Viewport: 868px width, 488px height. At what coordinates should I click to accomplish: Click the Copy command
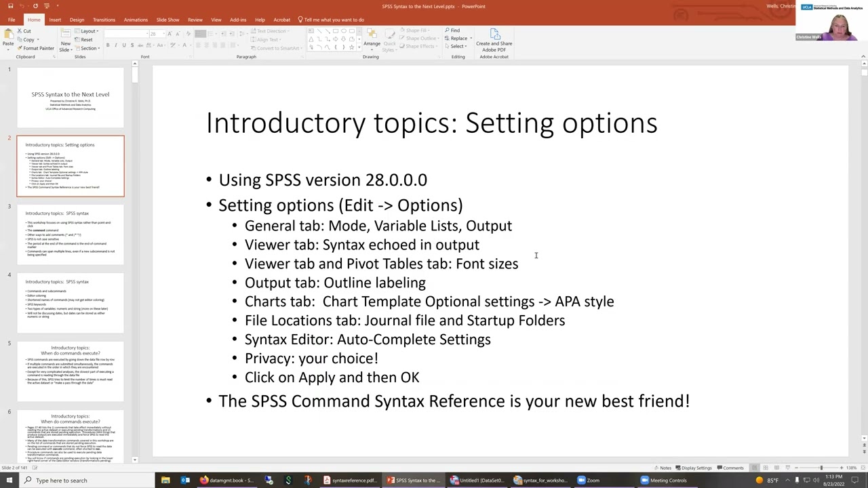(27, 39)
